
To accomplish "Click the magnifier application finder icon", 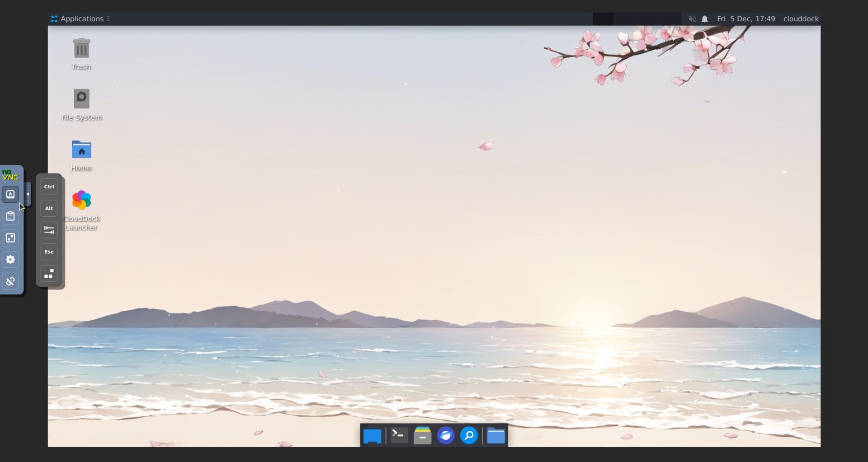I will point(469,436).
